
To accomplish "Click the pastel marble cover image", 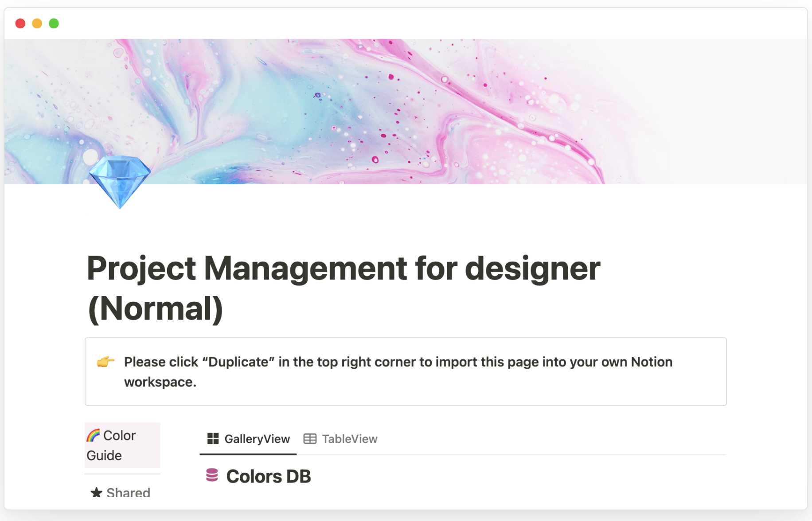I will point(406,111).
